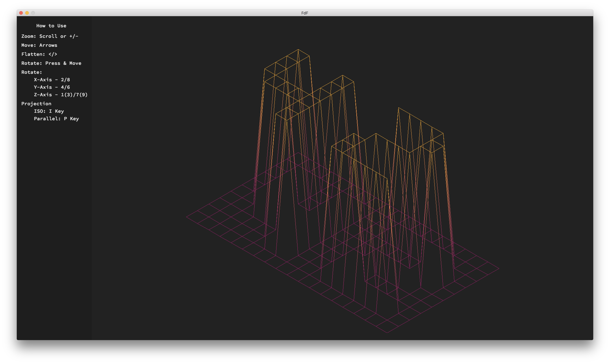Click the standalone 'Rotate:' label
This screenshot has height=364, width=610.
[x=32, y=72]
